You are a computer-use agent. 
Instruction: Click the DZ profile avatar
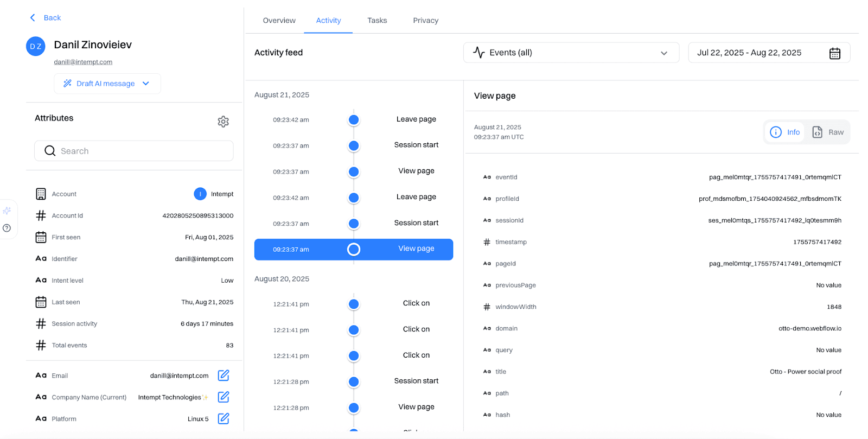pos(36,46)
